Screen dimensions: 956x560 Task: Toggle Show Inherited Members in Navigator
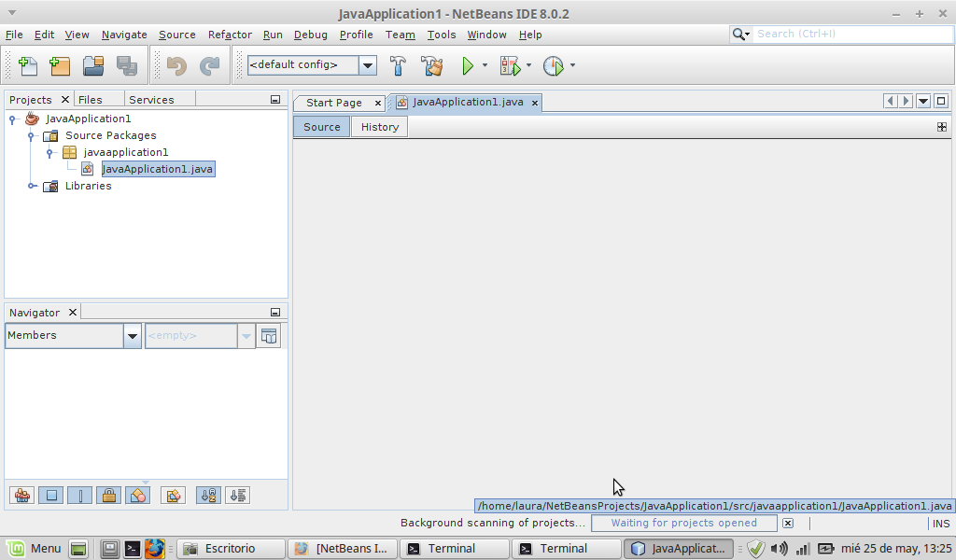pyautogui.click(x=23, y=496)
